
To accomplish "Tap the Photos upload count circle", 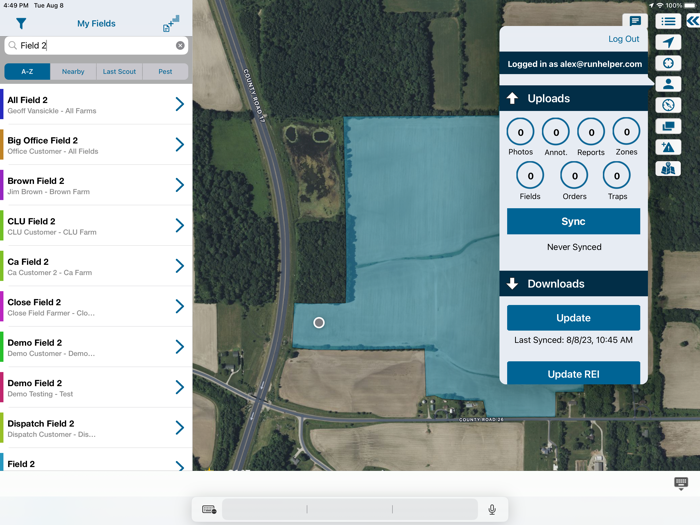I will (521, 132).
